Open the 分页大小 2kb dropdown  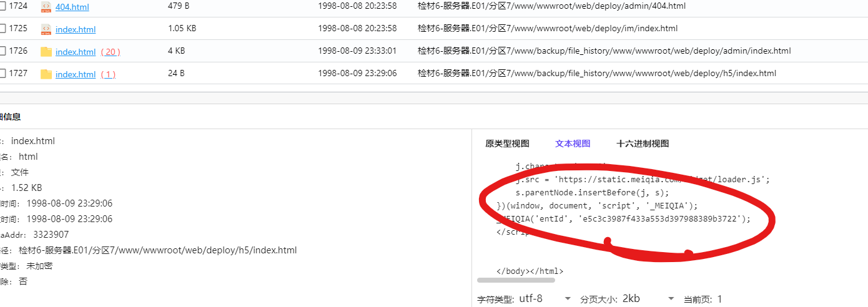click(x=648, y=299)
